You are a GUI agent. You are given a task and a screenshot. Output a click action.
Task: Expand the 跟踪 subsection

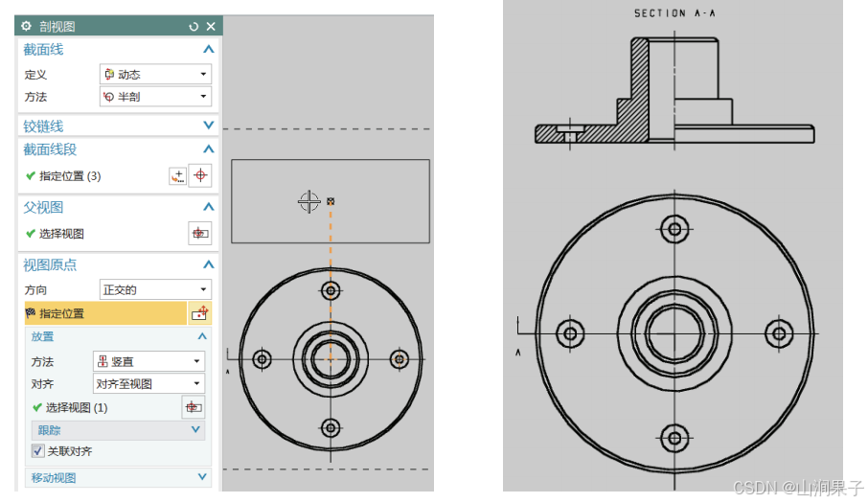pos(195,430)
